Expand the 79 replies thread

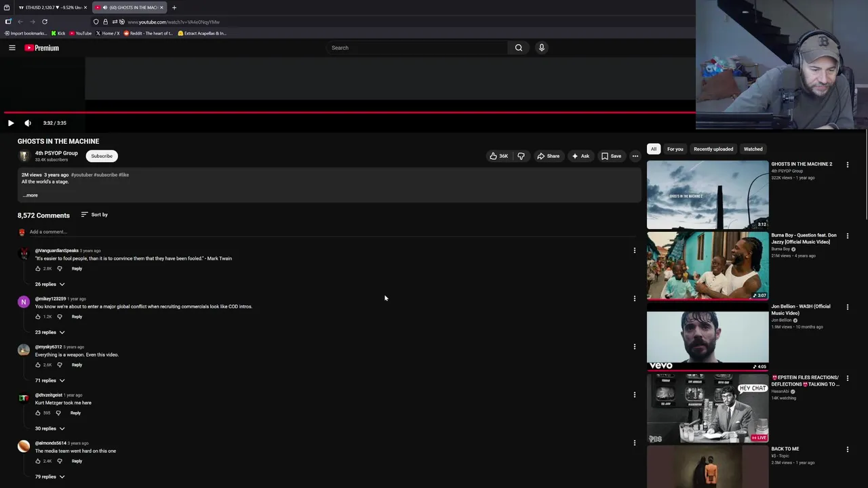50,476
